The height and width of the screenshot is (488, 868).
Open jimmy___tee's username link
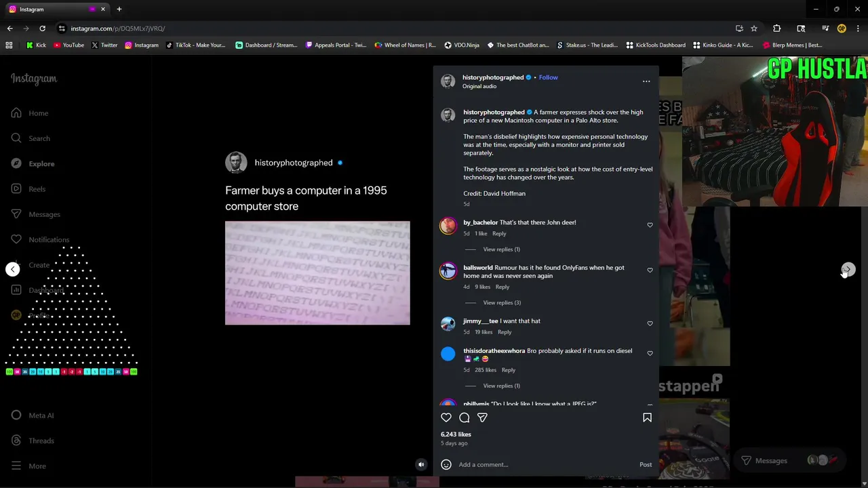pyautogui.click(x=480, y=321)
